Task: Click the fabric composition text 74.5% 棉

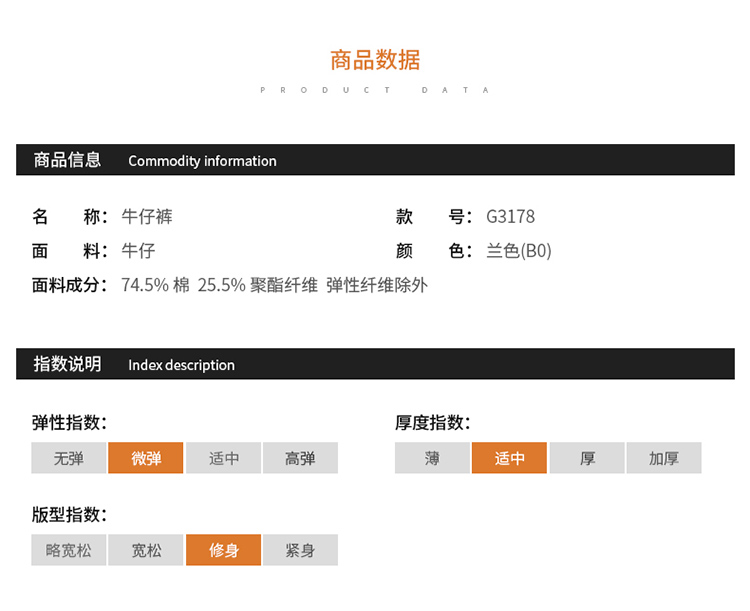Action: pyautogui.click(x=155, y=285)
